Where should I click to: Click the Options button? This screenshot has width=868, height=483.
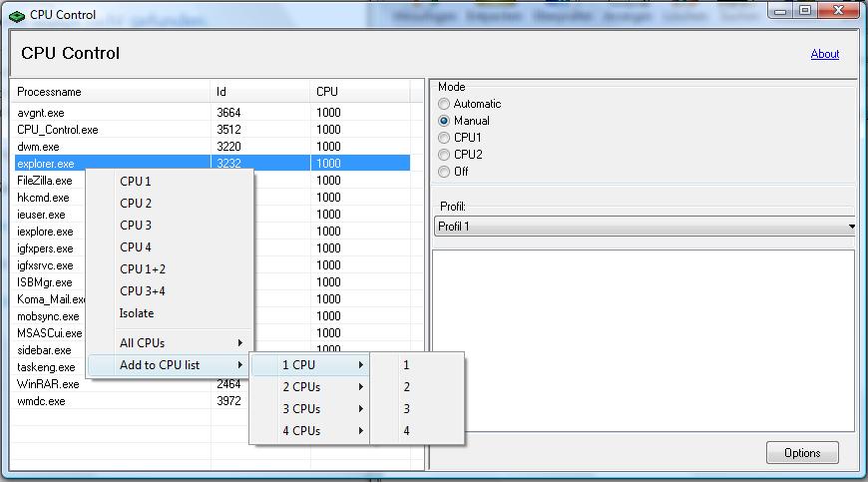(802, 452)
